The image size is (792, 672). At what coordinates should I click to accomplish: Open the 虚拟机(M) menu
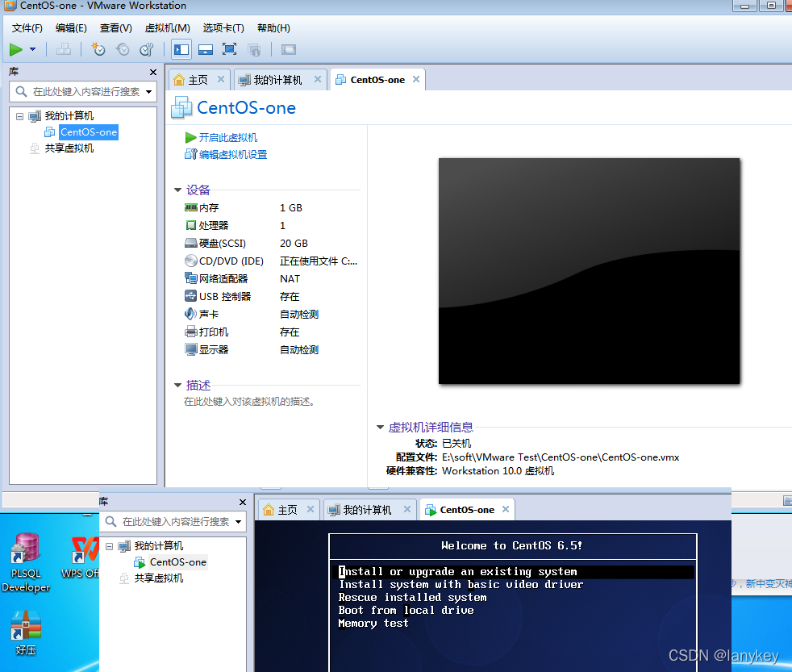point(168,28)
